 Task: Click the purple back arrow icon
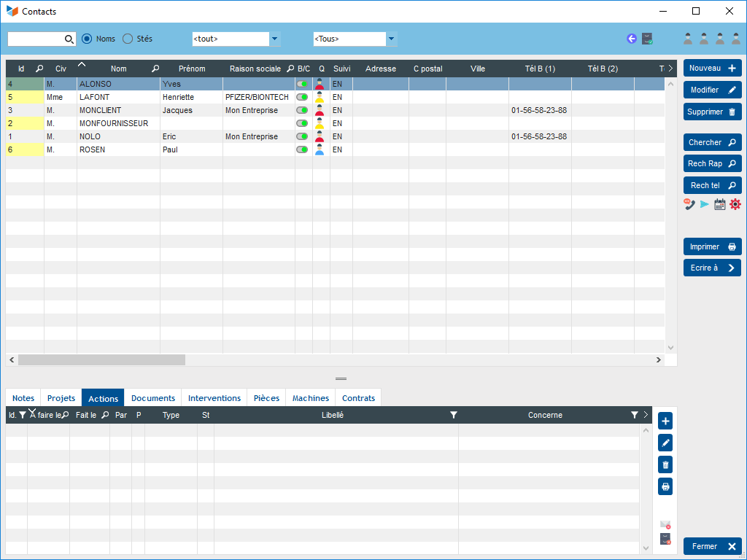click(x=632, y=39)
